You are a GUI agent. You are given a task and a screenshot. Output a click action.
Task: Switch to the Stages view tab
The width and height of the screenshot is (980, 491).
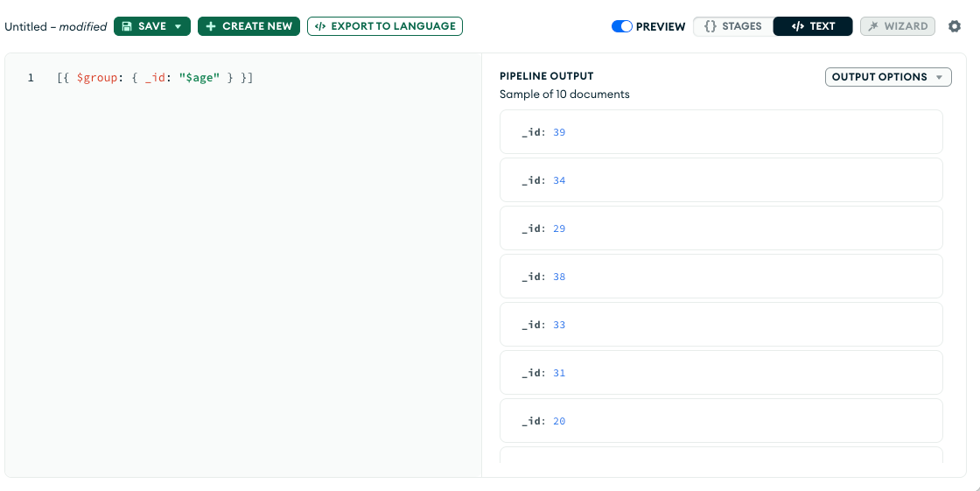point(732,26)
